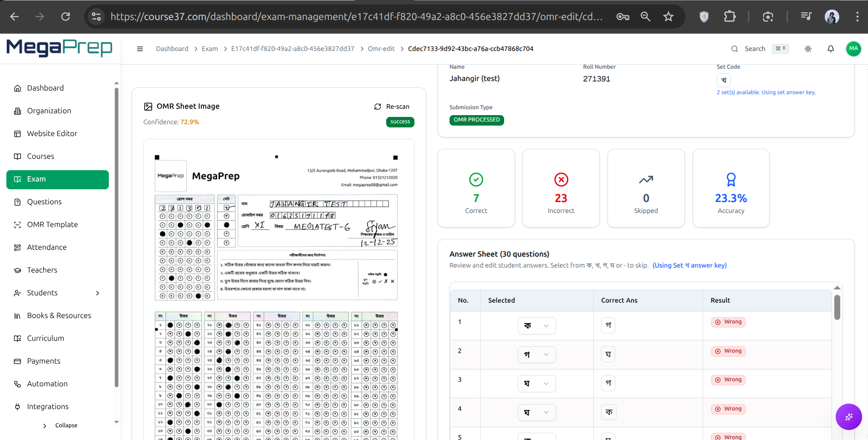Click the Exam breadcrumb link
Screen dimensions: 868x440
coord(209,49)
